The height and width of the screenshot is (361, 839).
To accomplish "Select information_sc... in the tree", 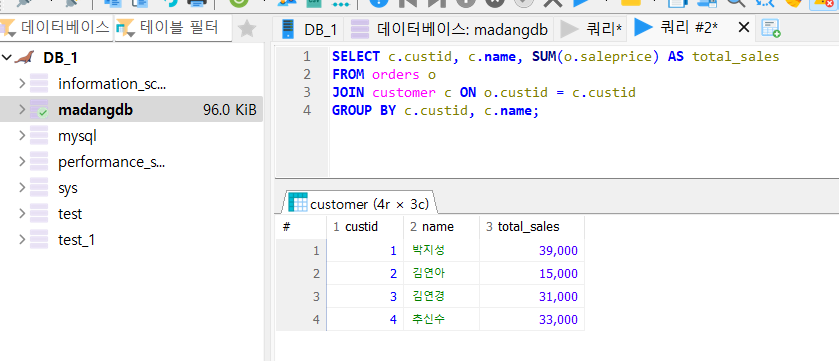I will 112,84.
